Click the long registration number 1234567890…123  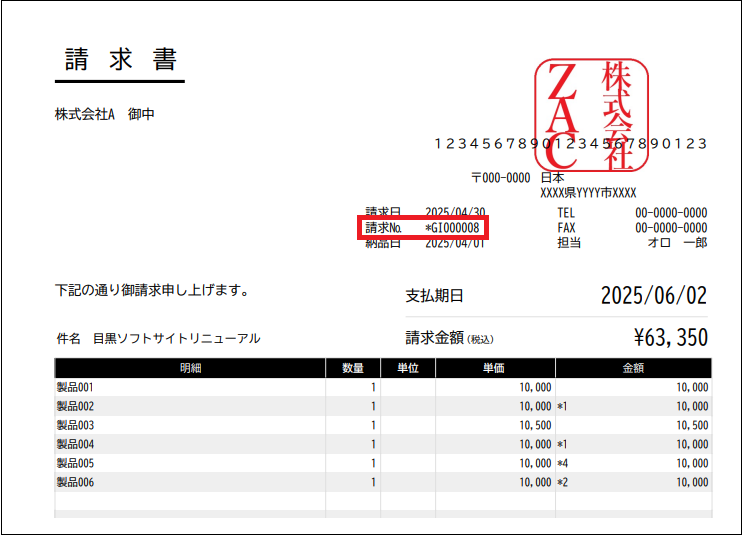571,144
